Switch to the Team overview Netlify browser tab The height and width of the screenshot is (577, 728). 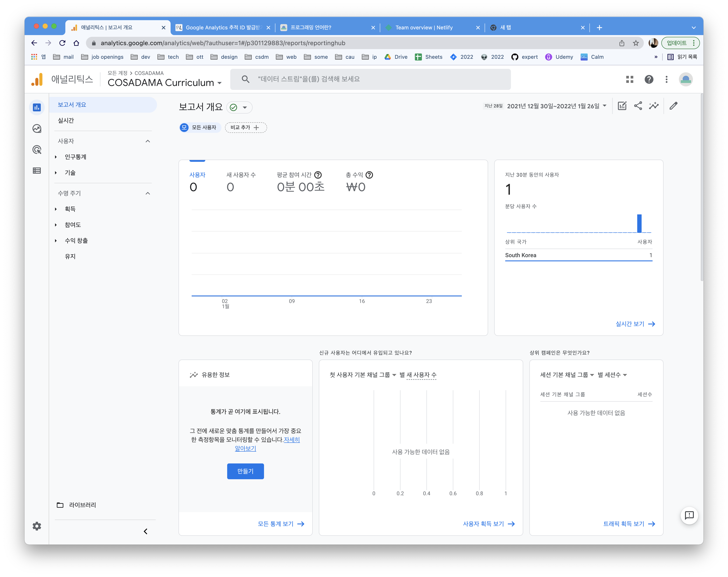(424, 27)
